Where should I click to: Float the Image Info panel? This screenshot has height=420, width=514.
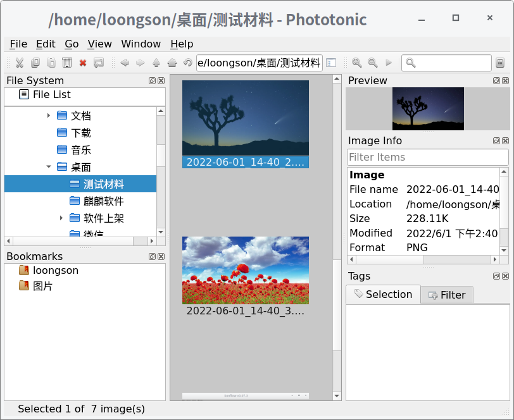point(497,140)
